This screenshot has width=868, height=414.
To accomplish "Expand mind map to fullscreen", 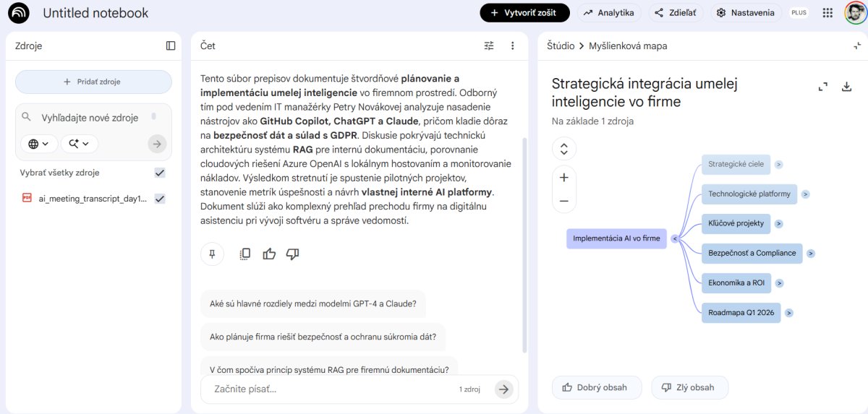I will pos(822,87).
